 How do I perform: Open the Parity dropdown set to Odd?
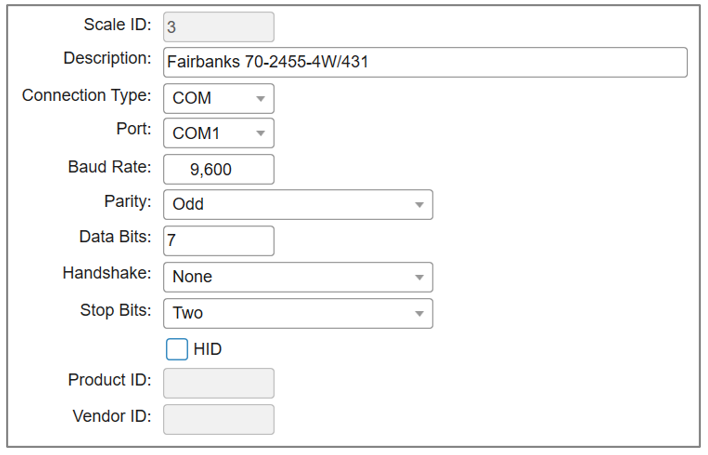[x=297, y=204]
